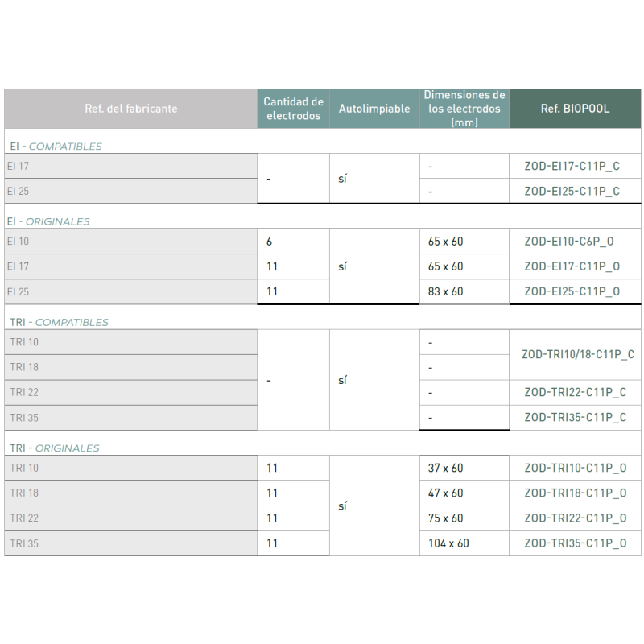Click the 'Autolimpiable' column header
This screenshot has width=644, height=644.
pyautogui.click(x=374, y=109)
